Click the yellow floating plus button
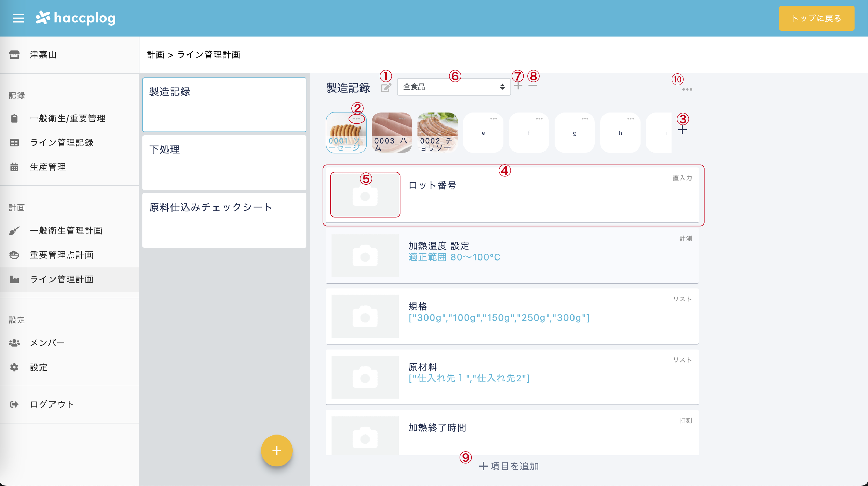The width and height of the screenshot is (868, 486). pyautogui.click(x=276, y=450)
